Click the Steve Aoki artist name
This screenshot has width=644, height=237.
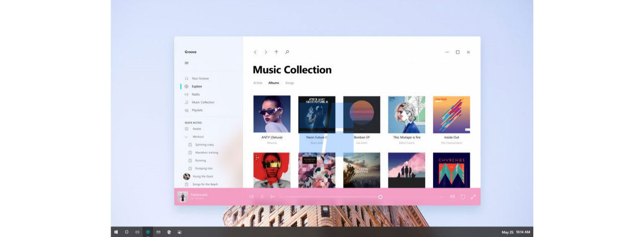click(x=316, y=143)
